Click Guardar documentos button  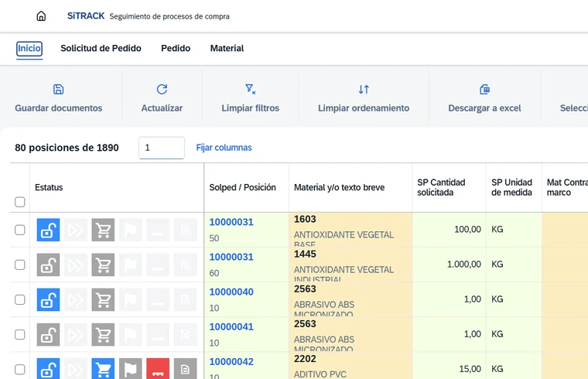click(59, 108)
